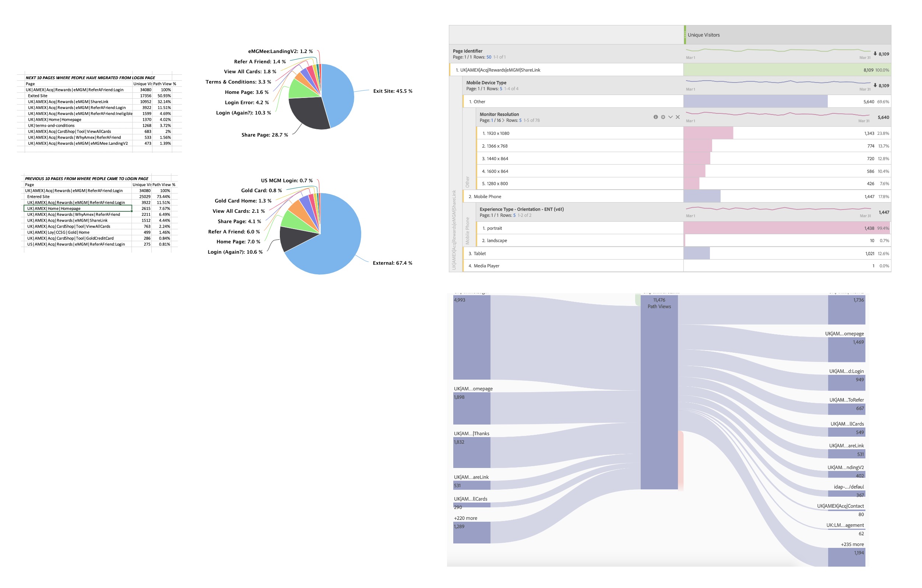Screen dimensions: 922x588
Task: Change Experience Type rows count
Action: pos(514,215)
